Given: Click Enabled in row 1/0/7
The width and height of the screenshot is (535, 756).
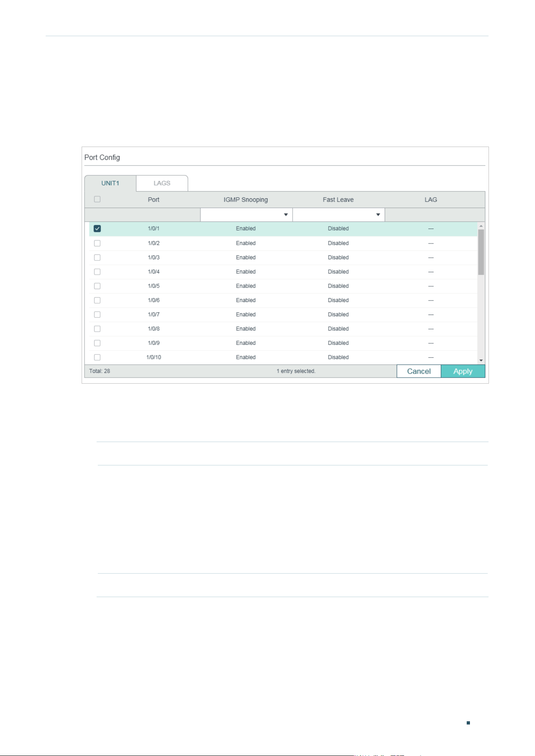Looking at the screenshot, I should (x=246, y=315).
